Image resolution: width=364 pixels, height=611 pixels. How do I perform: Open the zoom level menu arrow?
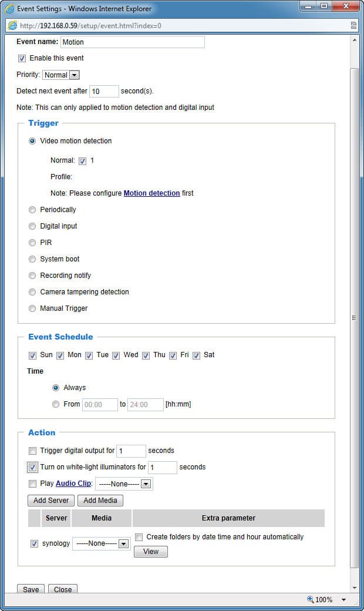(343, 600)
